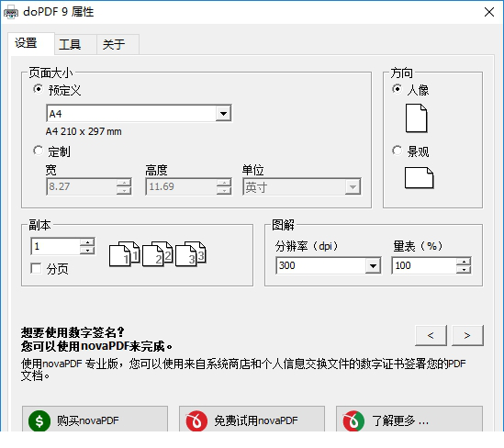
Task: Decrease copies with the 副本 down arrow
Action: click(x=87, y=250)
